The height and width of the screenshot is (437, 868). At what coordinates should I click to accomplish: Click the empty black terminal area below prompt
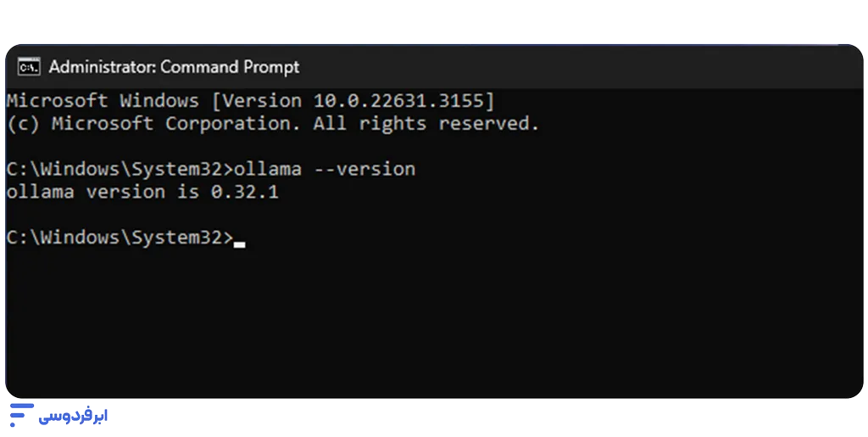434,322
